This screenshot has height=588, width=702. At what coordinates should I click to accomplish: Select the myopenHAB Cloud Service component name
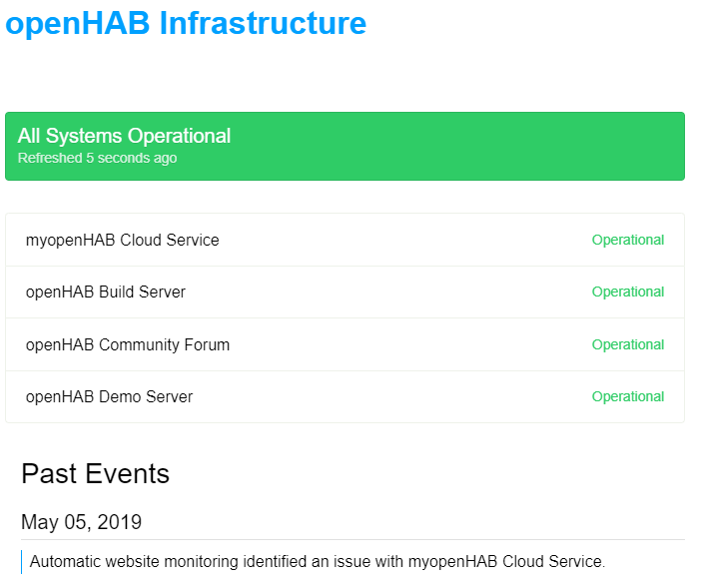[x=122, y=240]
